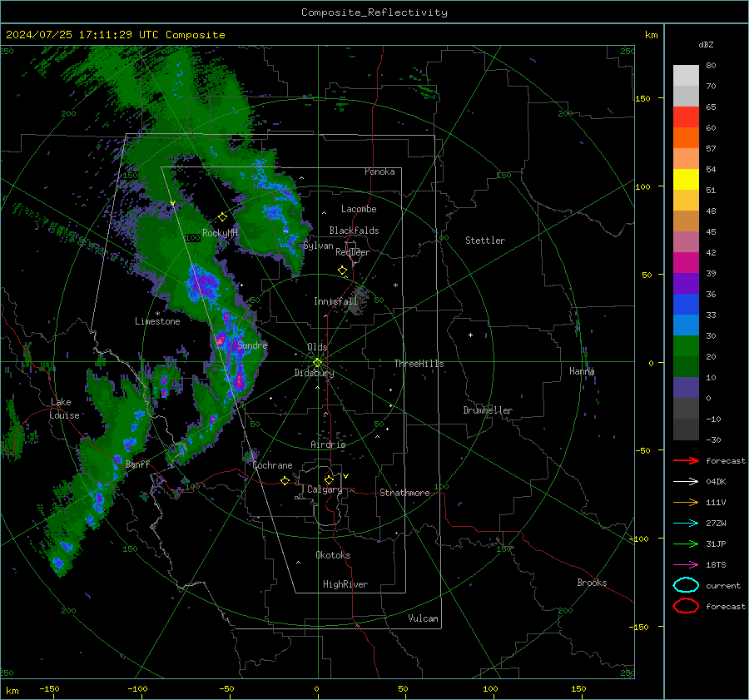Click the yellow diamond marker near RedDeer
Image resolution: width=749 pixels, height=700 pixels.
click(342, 271)
